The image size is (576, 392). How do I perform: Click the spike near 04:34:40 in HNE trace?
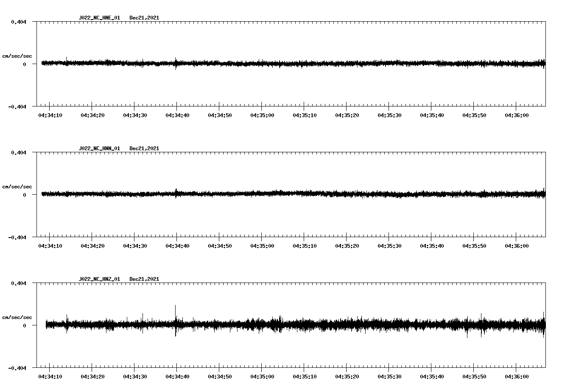tap(176, 64)
